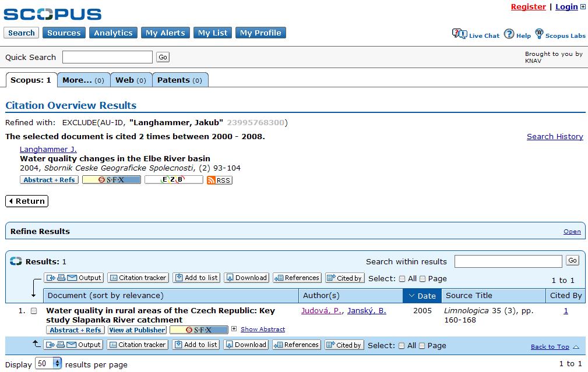Click the Return button
Screen dimensions: 588x372
click(27, 201)
